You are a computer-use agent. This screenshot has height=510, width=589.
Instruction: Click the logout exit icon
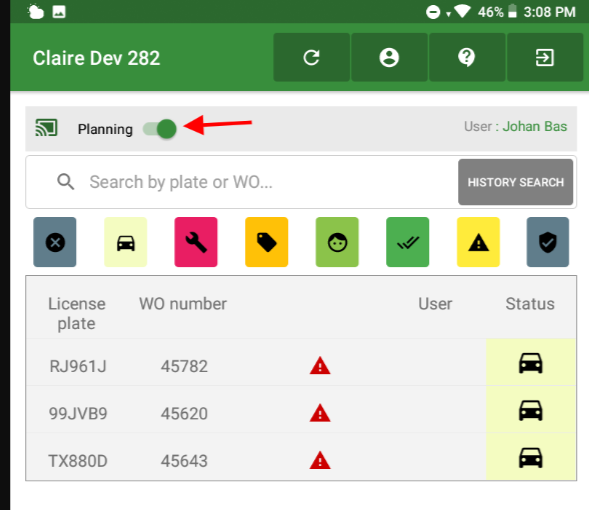[x=545, y=57]
